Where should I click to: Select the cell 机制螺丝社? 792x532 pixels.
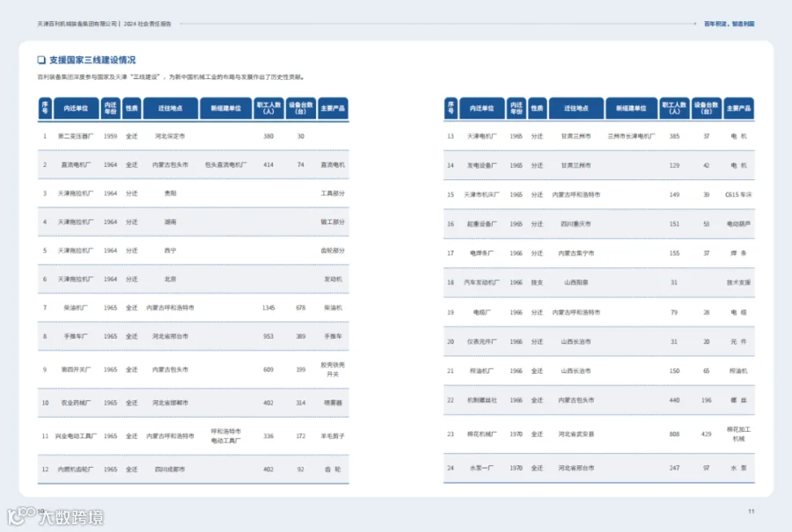482,400
